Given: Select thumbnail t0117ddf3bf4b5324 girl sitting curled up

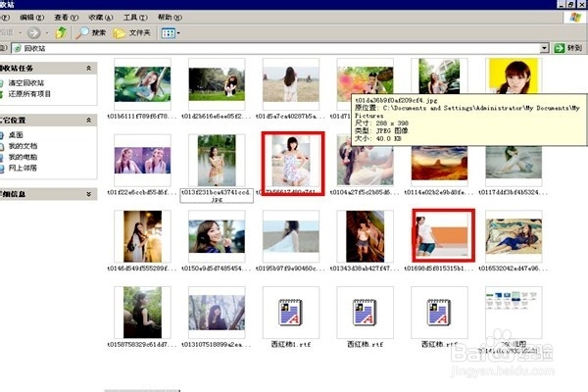Looking at the screenshot, I should point(514,166).
